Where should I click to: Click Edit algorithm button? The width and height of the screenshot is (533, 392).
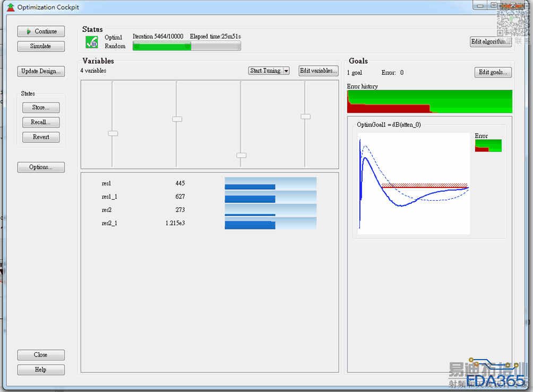coord(491,41)
